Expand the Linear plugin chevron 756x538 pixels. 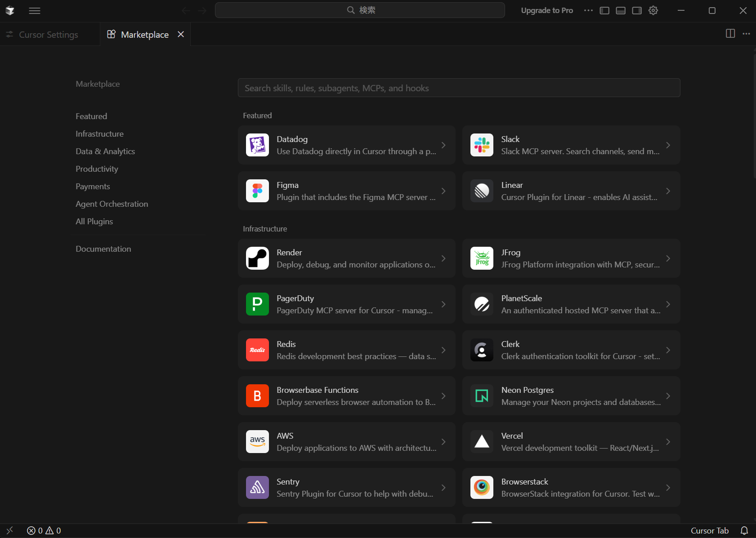point(668,191)
